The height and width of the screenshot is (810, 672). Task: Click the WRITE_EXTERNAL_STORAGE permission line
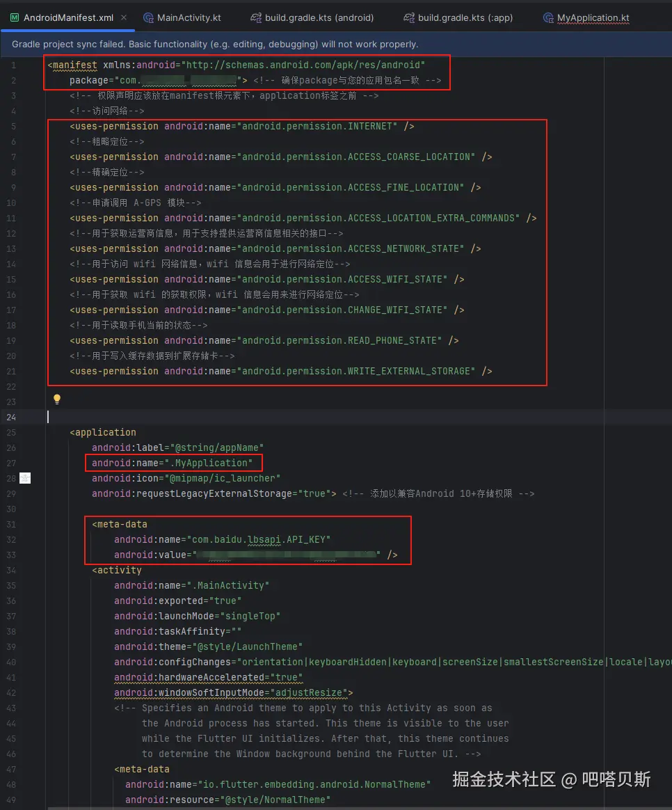(280, 371)
